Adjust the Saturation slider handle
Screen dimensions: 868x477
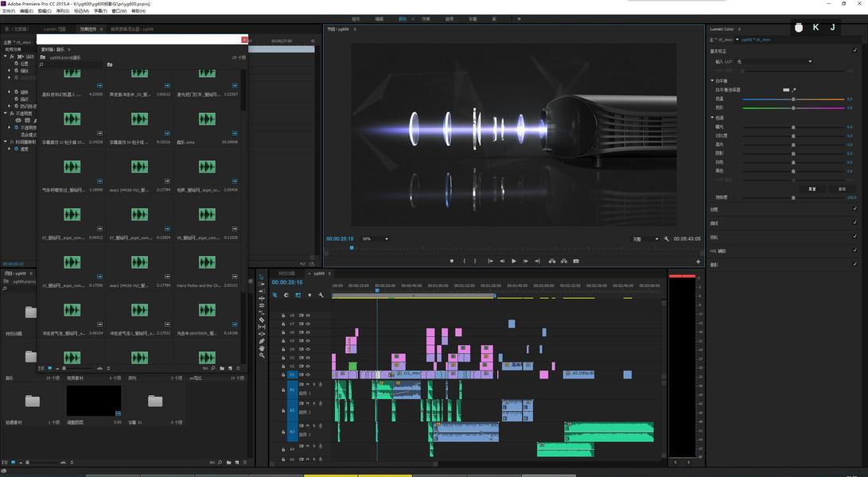coord(793,197)
